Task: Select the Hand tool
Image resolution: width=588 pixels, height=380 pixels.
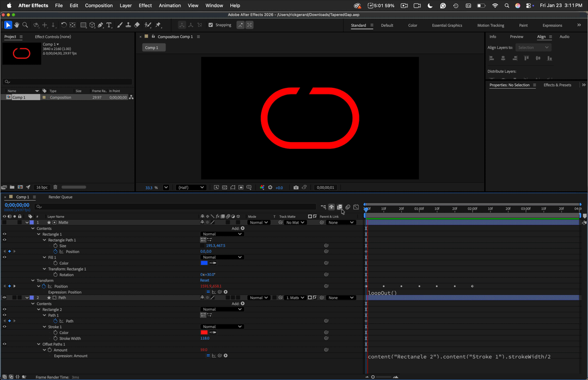Action: coord(17,25)
